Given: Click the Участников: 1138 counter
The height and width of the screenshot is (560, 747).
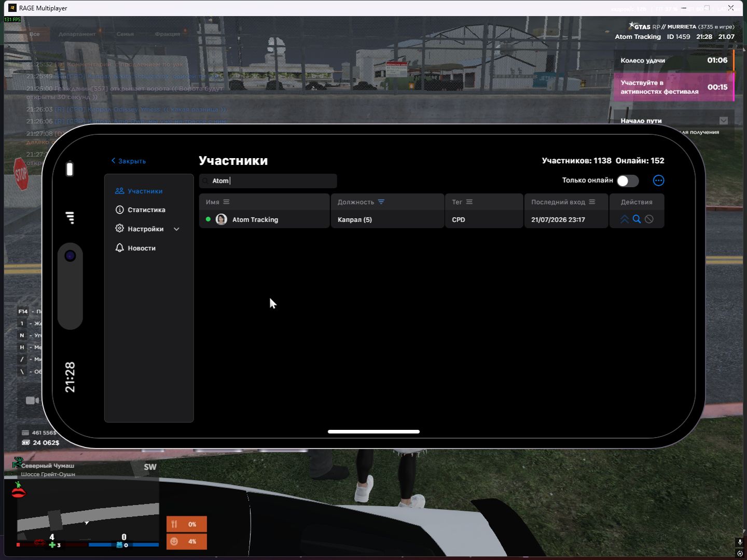Looking at the screenshot, I should coord(577,161).
